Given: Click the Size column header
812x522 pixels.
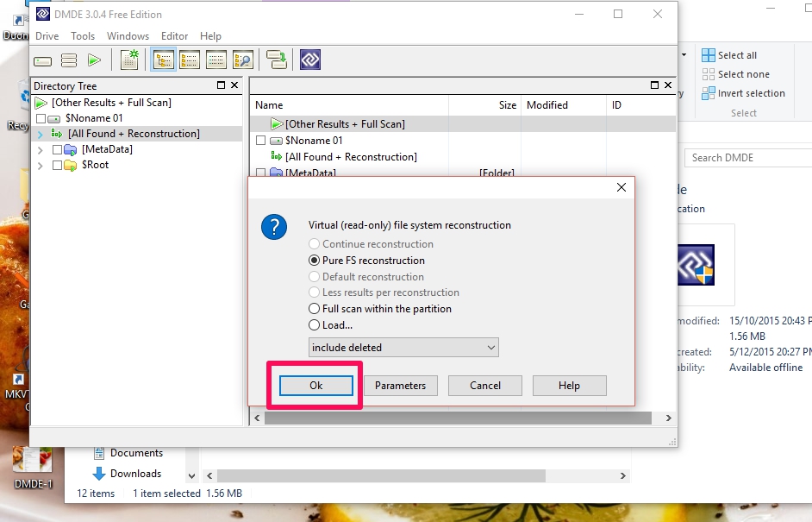Looking at the screenshot, I should coord(485,105).
